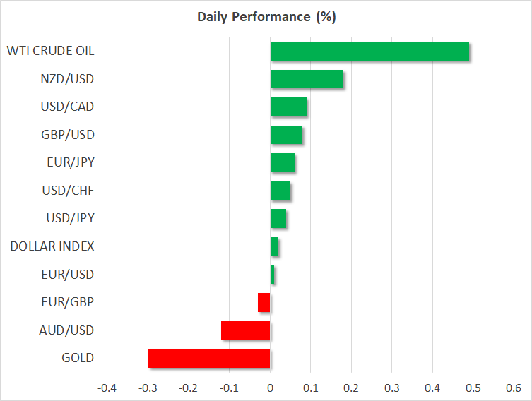Click the Daily Performance (%) chart title
This screenshot has height=401, width=532.
[x=266, y=16]
